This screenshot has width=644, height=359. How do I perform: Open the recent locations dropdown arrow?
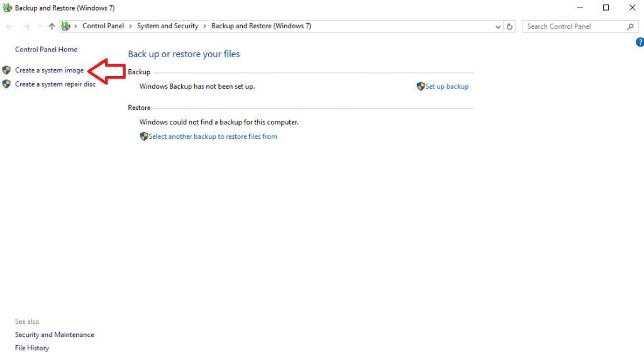tap(40, 26)
